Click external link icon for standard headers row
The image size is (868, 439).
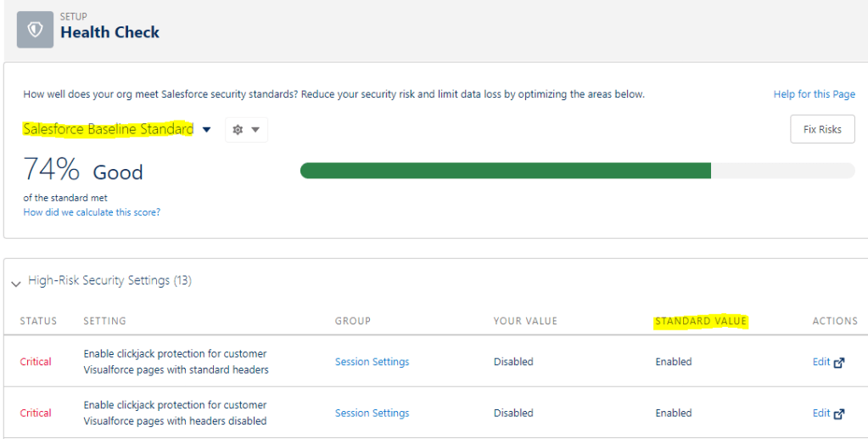tap(839, 363)
